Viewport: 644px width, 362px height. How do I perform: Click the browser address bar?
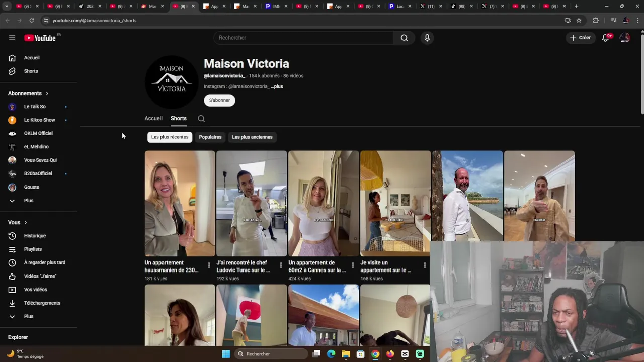302,21
